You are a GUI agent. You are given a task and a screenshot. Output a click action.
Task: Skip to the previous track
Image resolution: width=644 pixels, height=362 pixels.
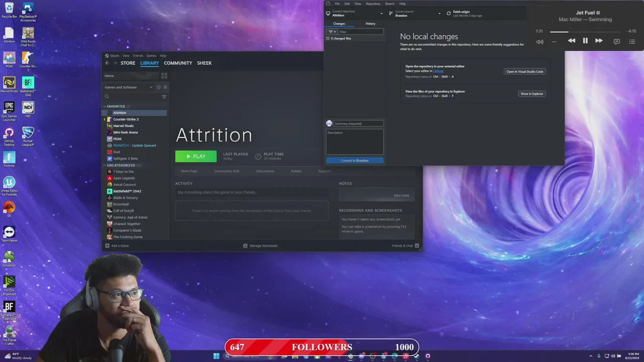pyautogui.click(x=572, y=41)
